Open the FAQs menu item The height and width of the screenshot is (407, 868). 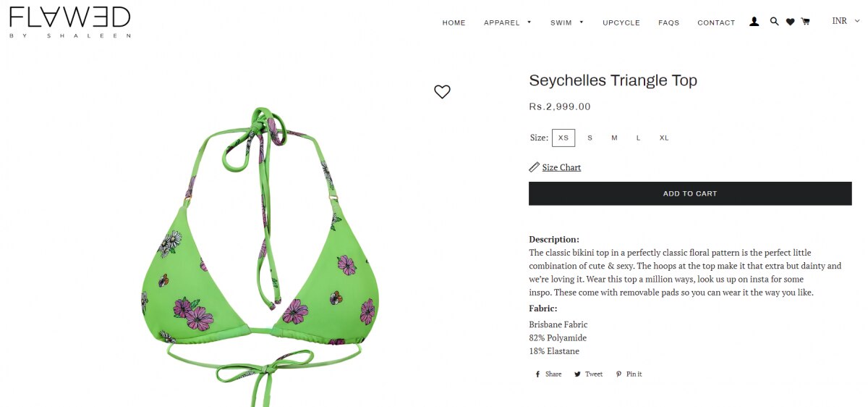(x=669, y=22)
